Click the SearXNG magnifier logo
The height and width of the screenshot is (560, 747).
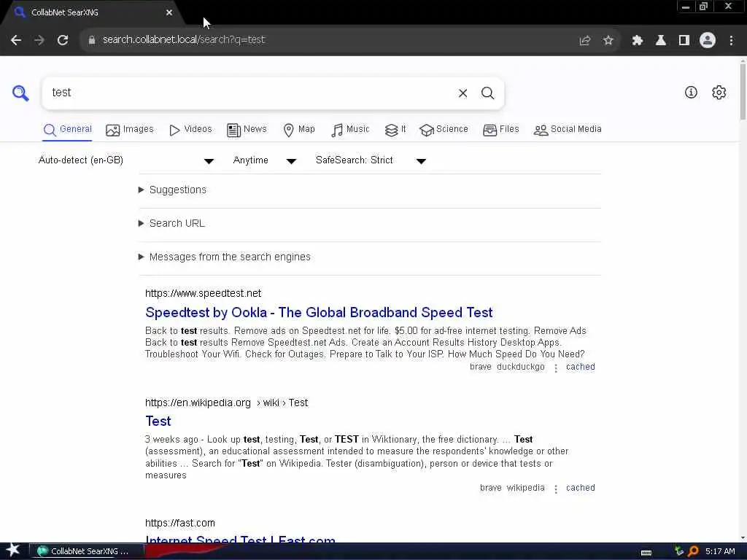pyautogui.click(x=20, y=93)
